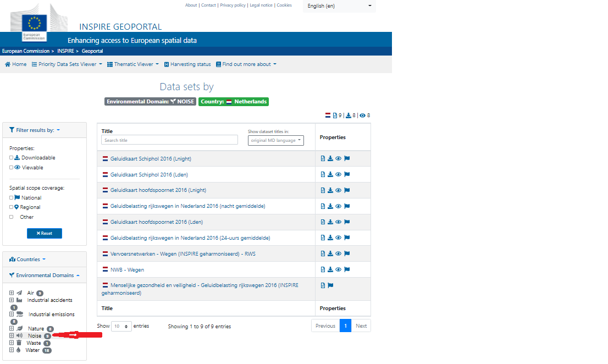Go to Home in navigation bar
The image size is (608, 364).
(x=16, y=64)
